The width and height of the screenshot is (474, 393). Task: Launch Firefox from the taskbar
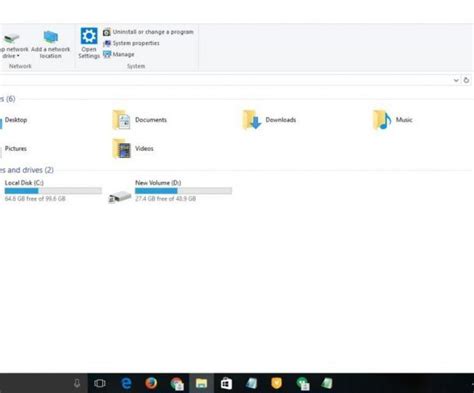[x=151, y=383]
